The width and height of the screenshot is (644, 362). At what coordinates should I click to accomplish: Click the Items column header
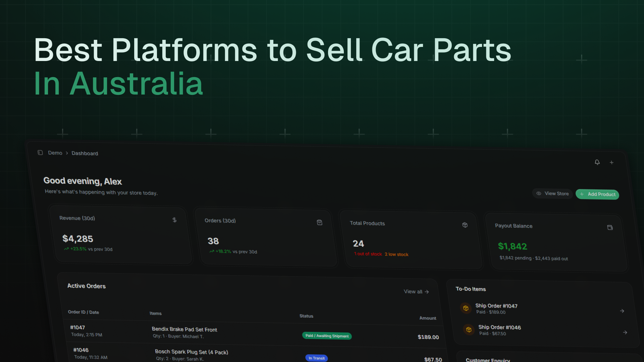pyautogui.click(x=156, y=313)
